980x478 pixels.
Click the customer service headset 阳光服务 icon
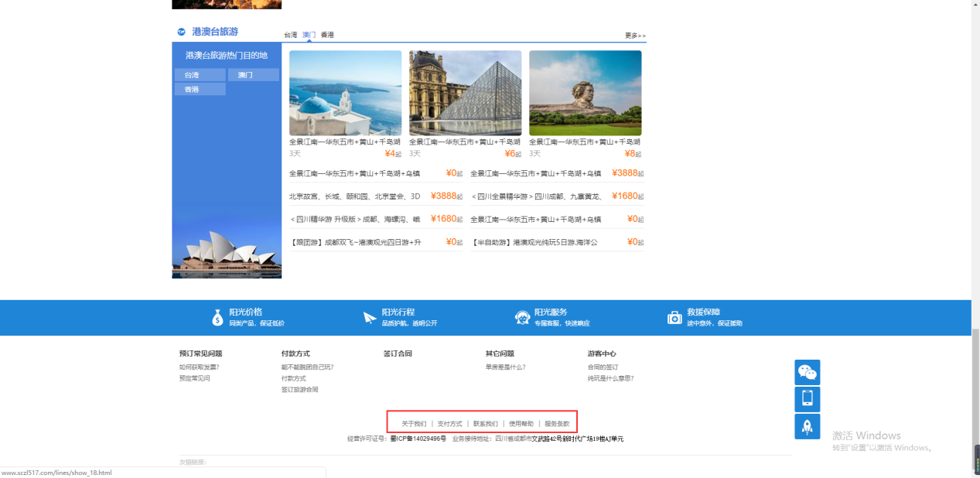522,317
